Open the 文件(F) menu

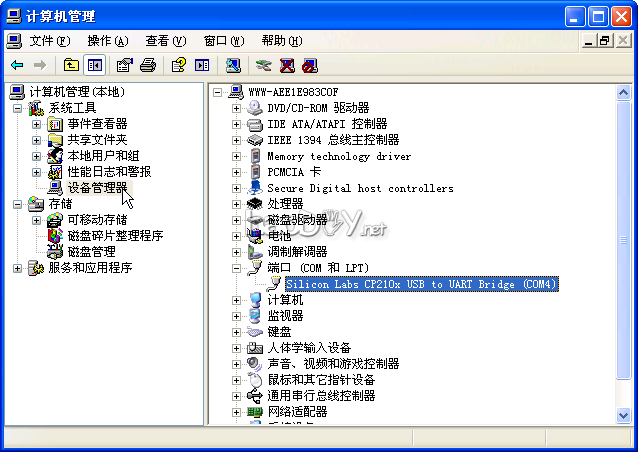point(49,41)
